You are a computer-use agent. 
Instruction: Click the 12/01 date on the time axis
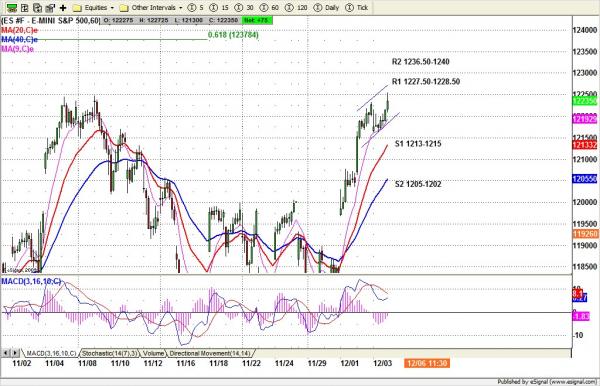pos(350,363)
